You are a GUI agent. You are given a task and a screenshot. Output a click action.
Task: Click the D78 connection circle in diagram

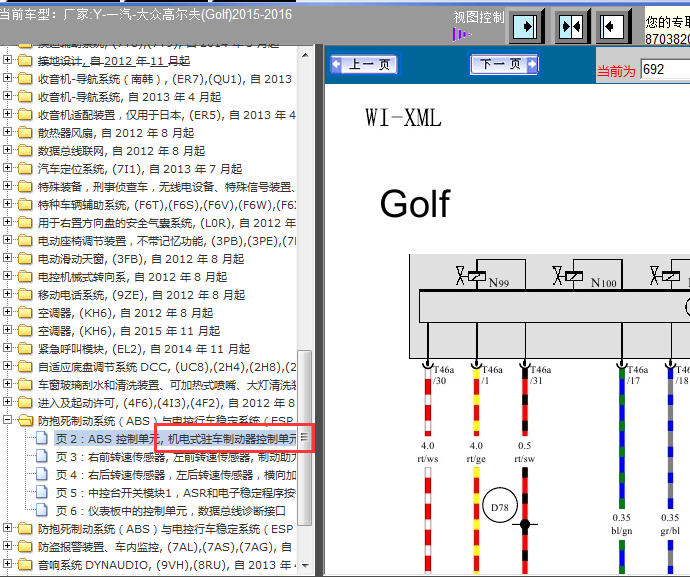(x=500, y=507)
